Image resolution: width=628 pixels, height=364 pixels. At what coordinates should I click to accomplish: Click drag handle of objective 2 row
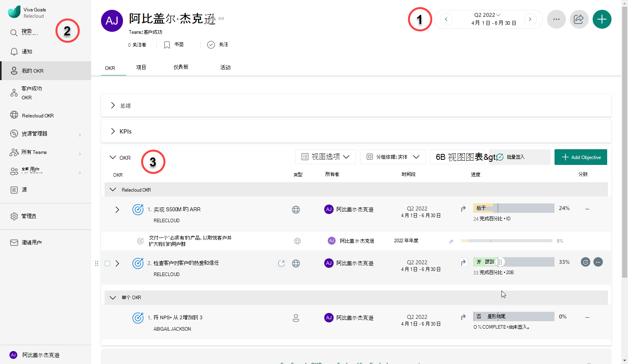point(97,263)
